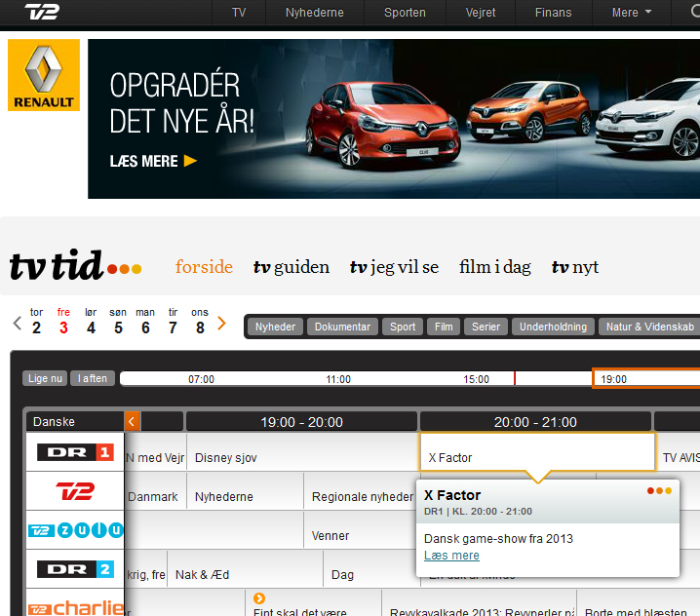The height and width of the screenshot is (616, 700).
Task: Click the 19:00 - 20:00 column header
Action: pyautogui.click(x=302, y=422)
